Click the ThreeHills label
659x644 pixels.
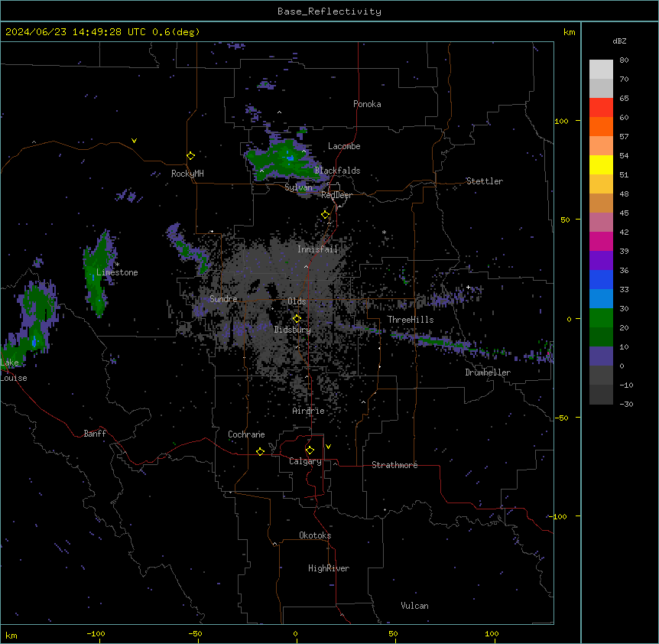click(411, 320)
